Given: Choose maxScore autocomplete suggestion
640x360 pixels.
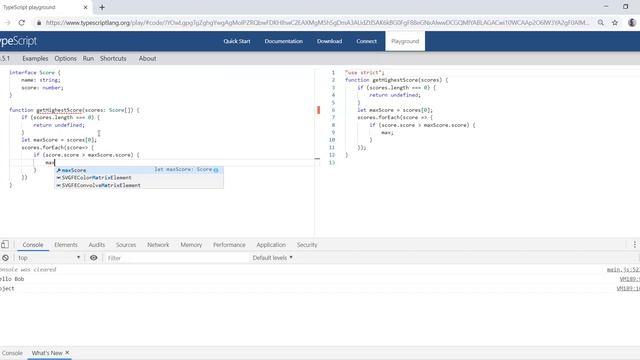Looking at the screenshot, I should (x=139, y=170).
